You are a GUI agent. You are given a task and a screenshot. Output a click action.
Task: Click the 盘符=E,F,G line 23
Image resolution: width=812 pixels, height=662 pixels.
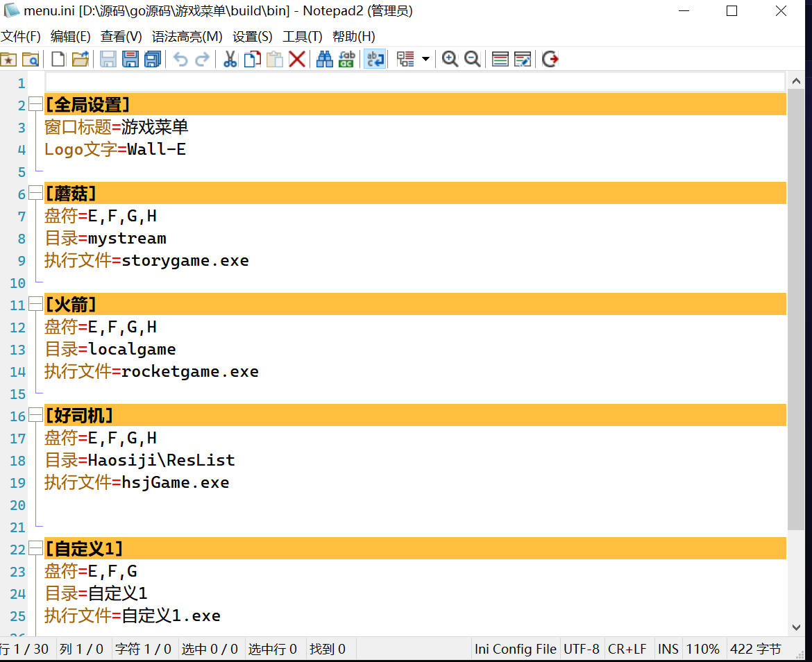coord(91,571)
